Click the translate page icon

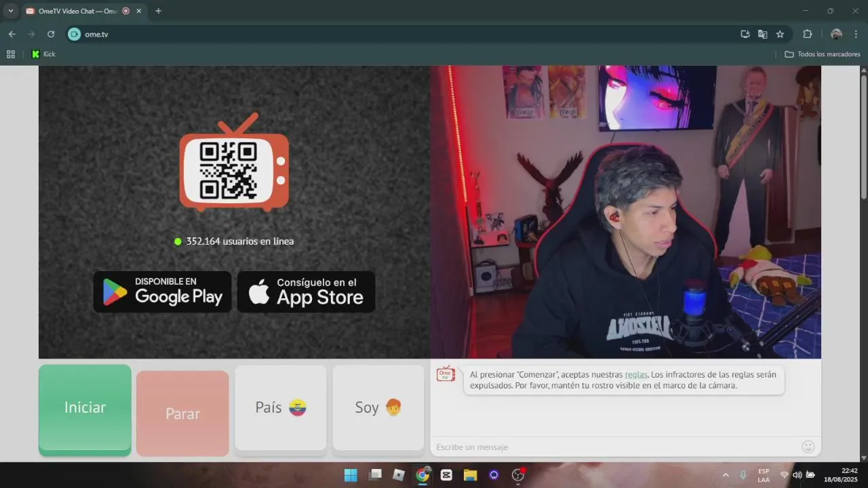[763, 34]
